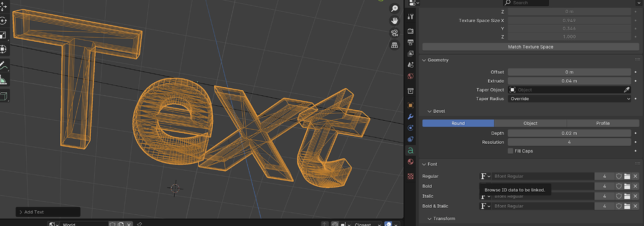This screenshot has width=644, height=226.
Task: Enable the Fill Caps checkbox
Action: [510, 151]
